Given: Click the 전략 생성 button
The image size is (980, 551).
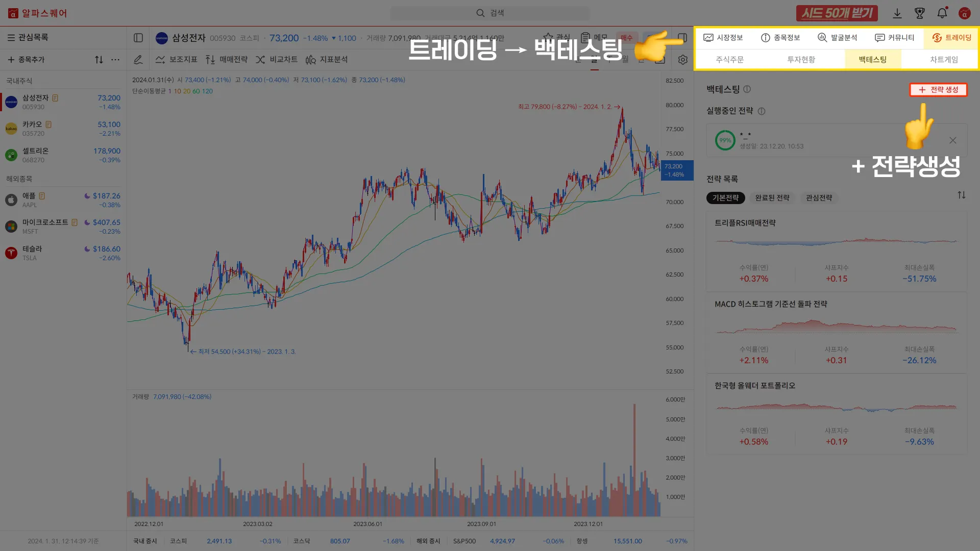Looking at the screenshot, I should (938, 90).
